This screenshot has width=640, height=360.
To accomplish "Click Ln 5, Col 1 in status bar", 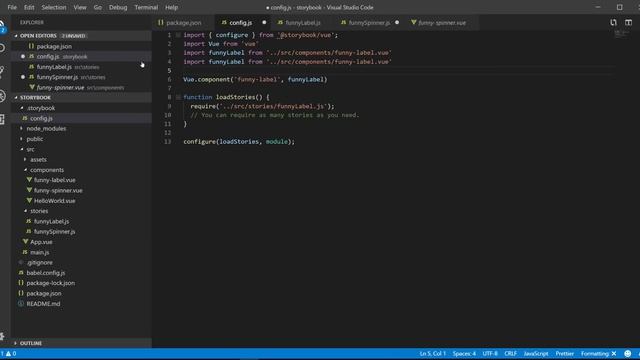I will [x=433, y=353].
